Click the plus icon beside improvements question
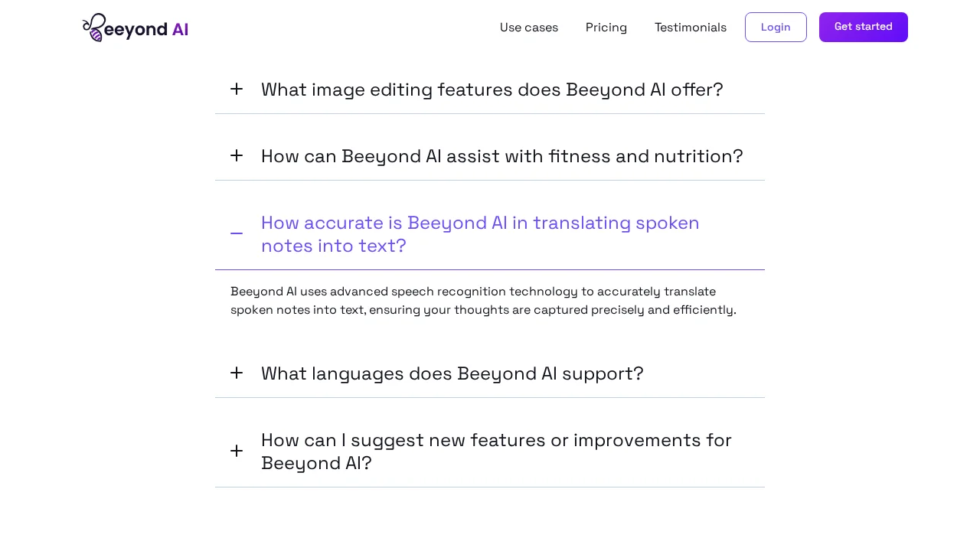The image size is (980, 551). (x=237, y=451)
